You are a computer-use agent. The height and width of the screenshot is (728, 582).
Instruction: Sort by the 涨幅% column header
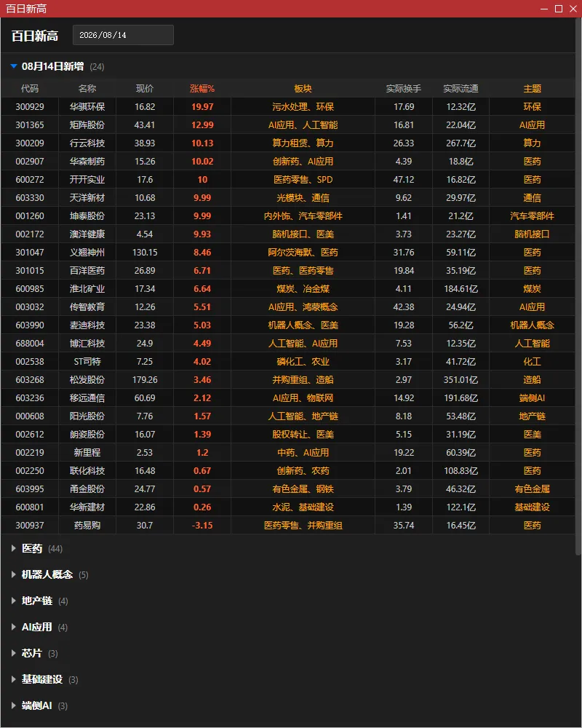[202, 89]
